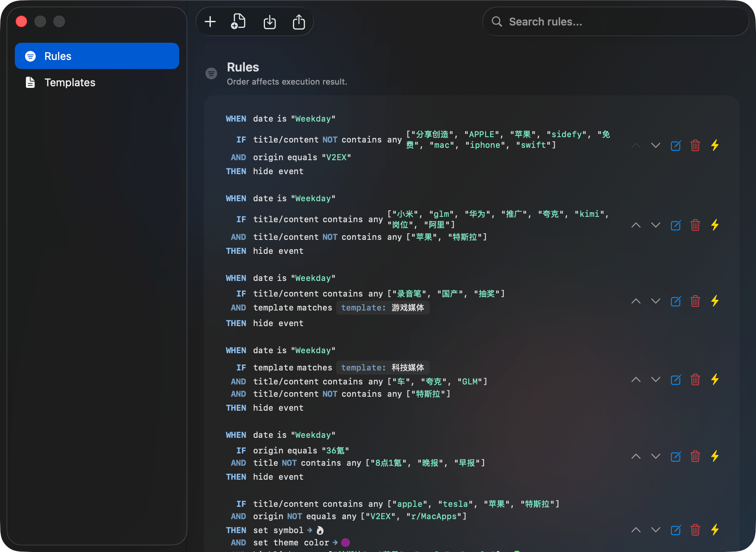Click the Rules heading list icon
This screenshot has height=552, width=756.
click(211, 74)
